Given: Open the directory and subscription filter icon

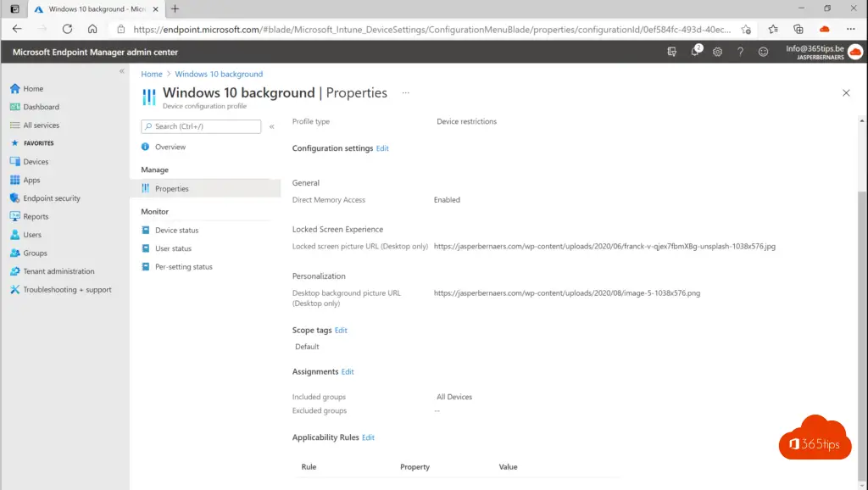Looking at the screenshot, I should tap(671, 52).
